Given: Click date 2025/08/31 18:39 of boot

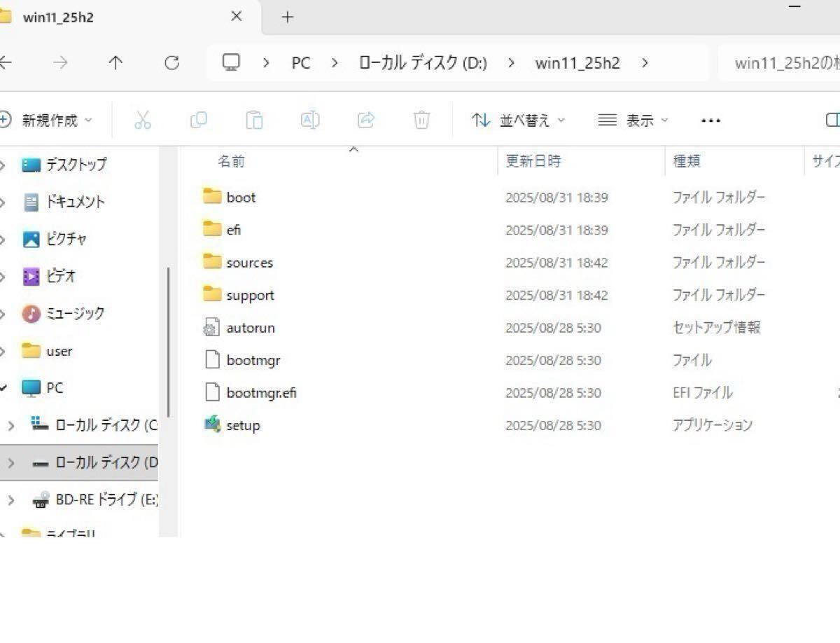Looking at the screenshot, I should pyautogui.click(x=556, y=198).
